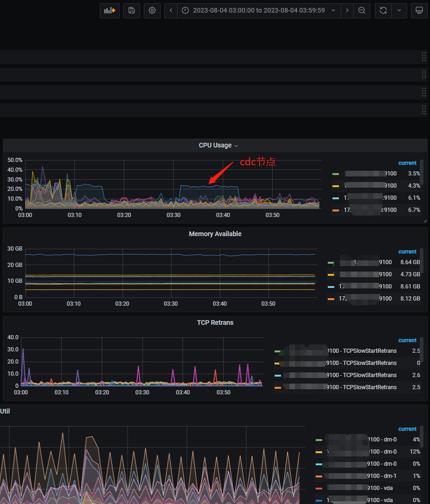Click the Memory Available panel title
This screenshot has height=504, width=430.
coord(215,234)
